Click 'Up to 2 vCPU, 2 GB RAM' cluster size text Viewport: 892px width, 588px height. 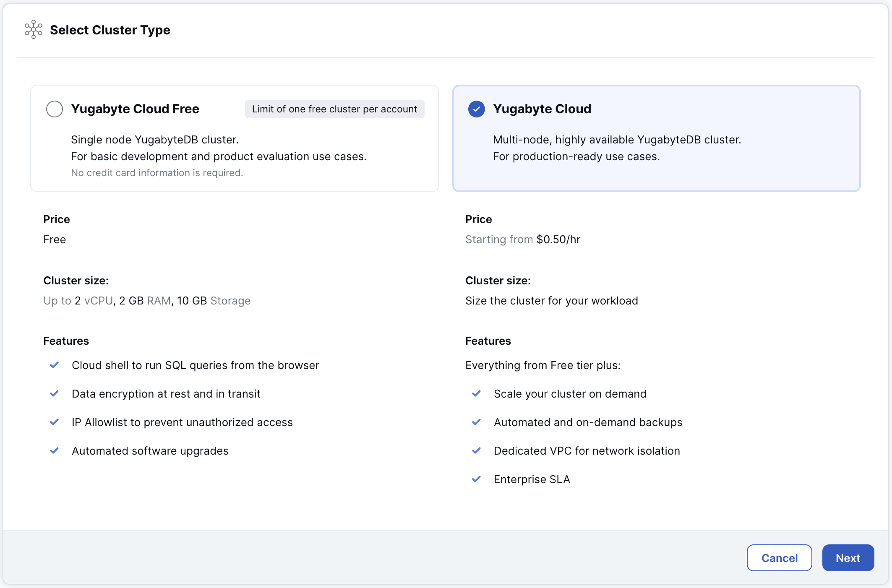[147, 301]
